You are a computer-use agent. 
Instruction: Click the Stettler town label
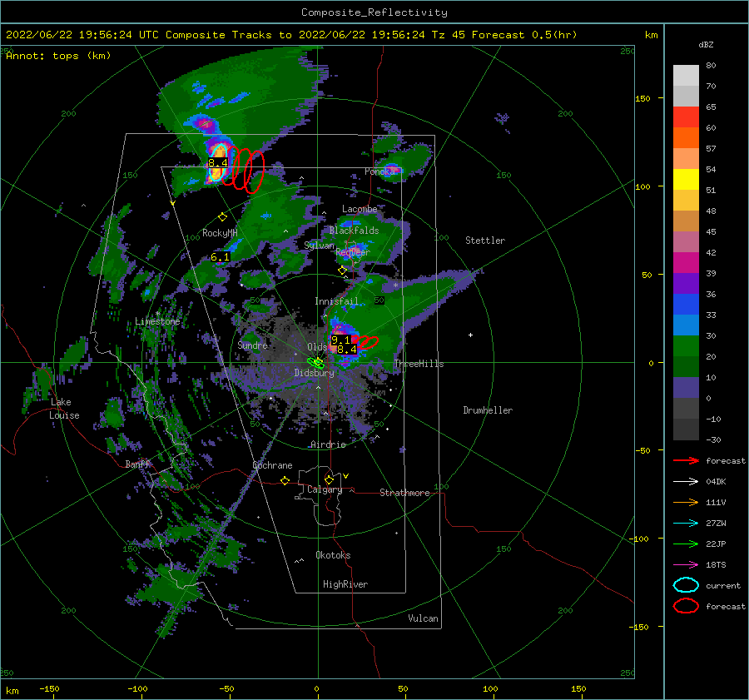(485, 241)
